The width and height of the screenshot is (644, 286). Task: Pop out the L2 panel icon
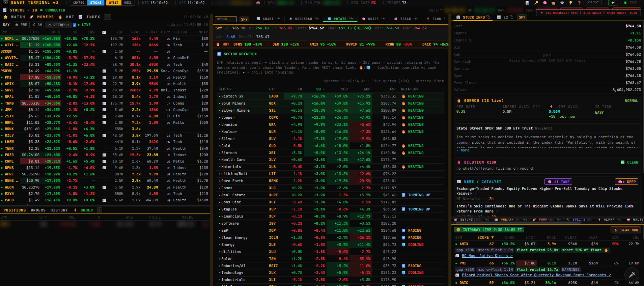tap(511, 17)
